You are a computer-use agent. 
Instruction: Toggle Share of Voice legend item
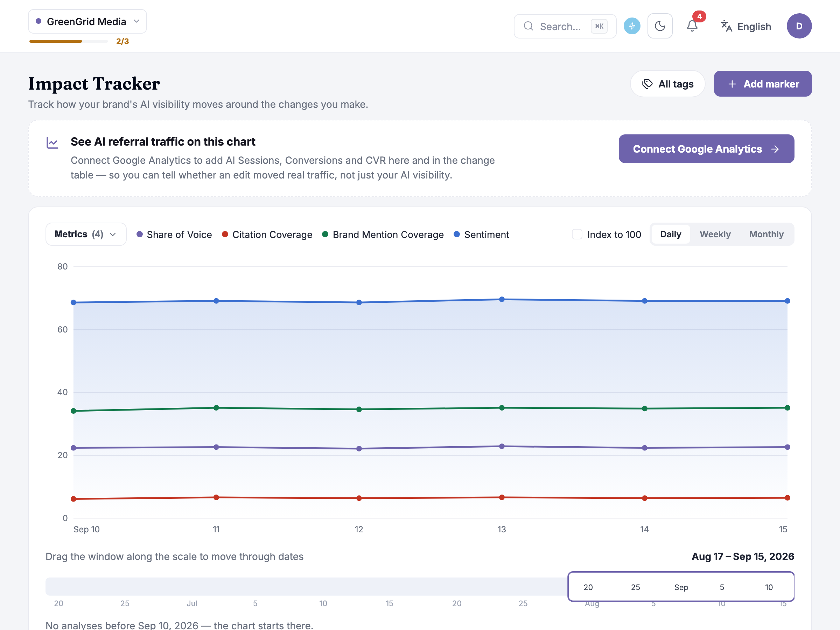[174, 235]
